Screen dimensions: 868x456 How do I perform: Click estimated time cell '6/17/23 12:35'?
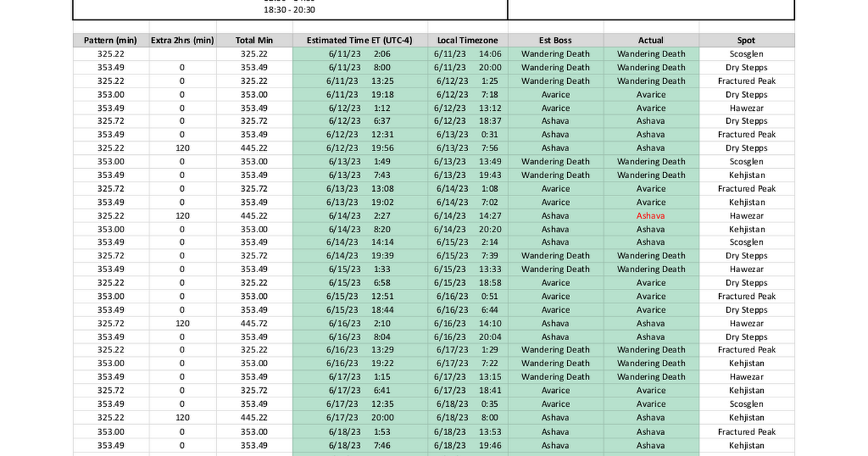pyautogui.click(x=359, y=404)
